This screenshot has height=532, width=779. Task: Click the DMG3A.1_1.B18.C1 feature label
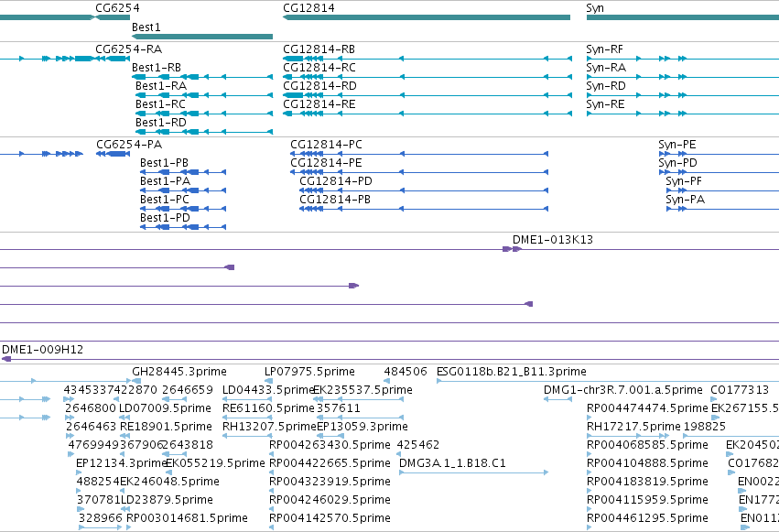pyautogui.click(x=452, y=463)
